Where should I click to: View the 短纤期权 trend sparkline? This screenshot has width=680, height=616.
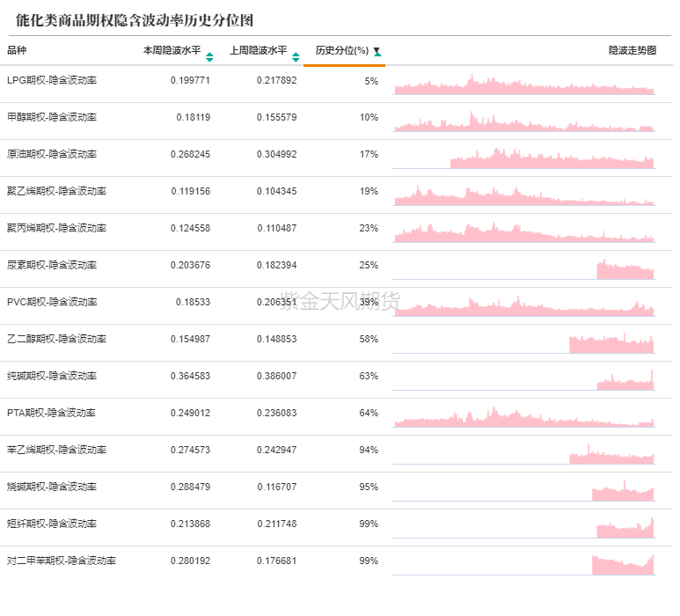click(x=524, y=527)
